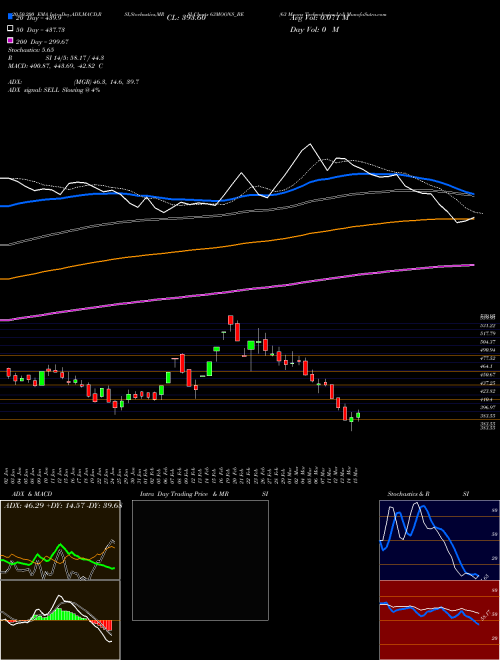Click the 'ADX signal: SELL' line
Viewport: 500px width, 660px height.
pos(34,90)
